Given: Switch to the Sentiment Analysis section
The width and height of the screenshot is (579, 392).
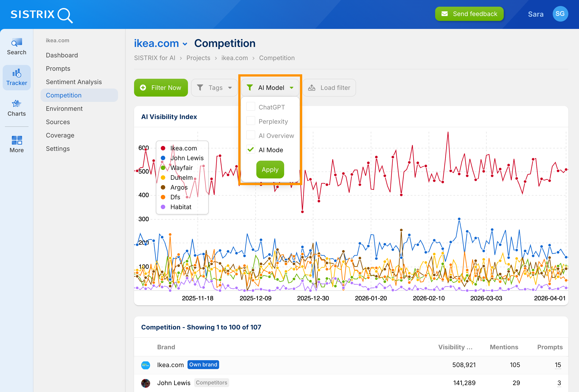Looking at the screenshot, I should tap(74, 82).
